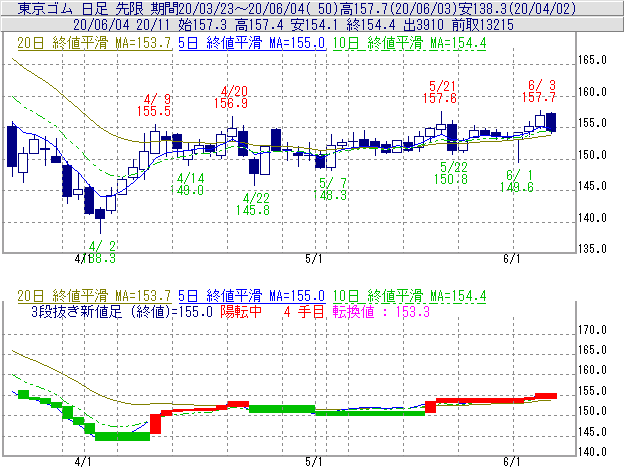Click the 5日 終値平滑 legend in lower chart
This screenshot has width=624, height=474.
click(252, 296)
